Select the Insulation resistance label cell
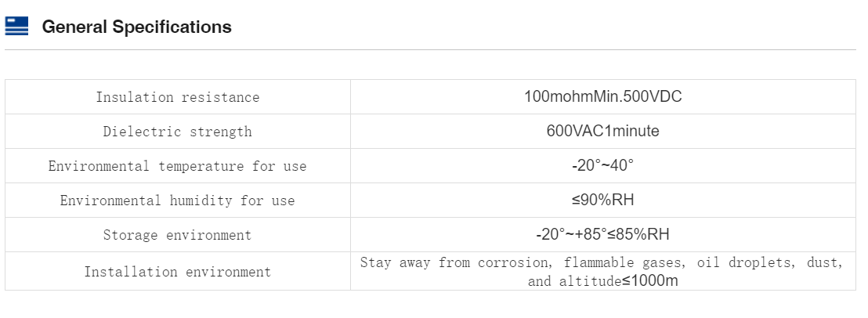 pyautogui.click(x=177, y=97)
